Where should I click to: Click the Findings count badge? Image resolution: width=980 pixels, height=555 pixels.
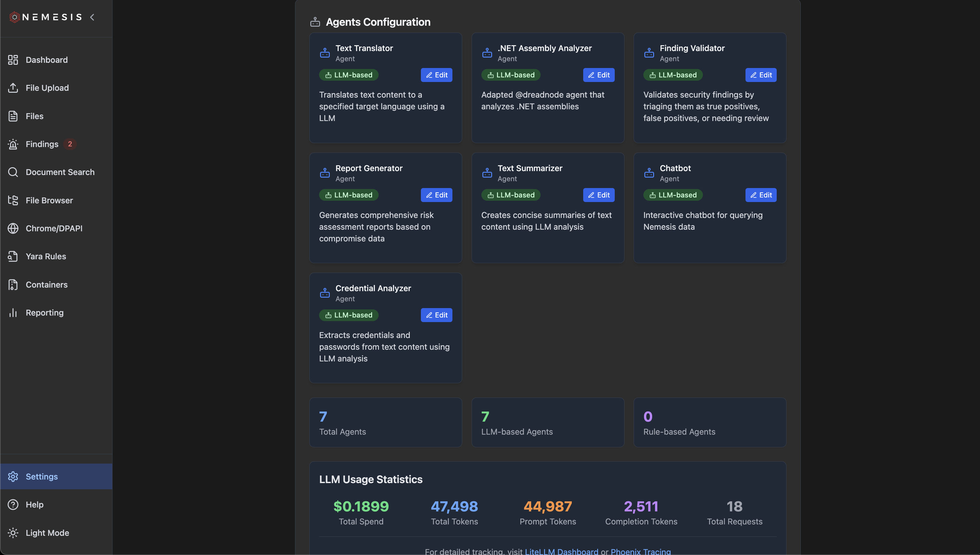(x=70, y=144)
